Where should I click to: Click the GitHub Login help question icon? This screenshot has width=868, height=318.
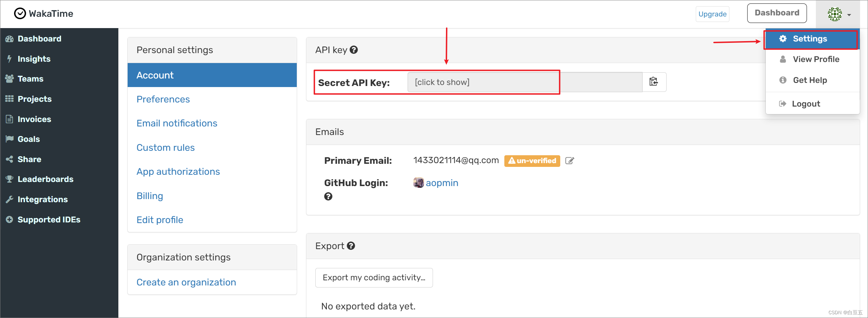pyautogui.click(x=328, y=196)
